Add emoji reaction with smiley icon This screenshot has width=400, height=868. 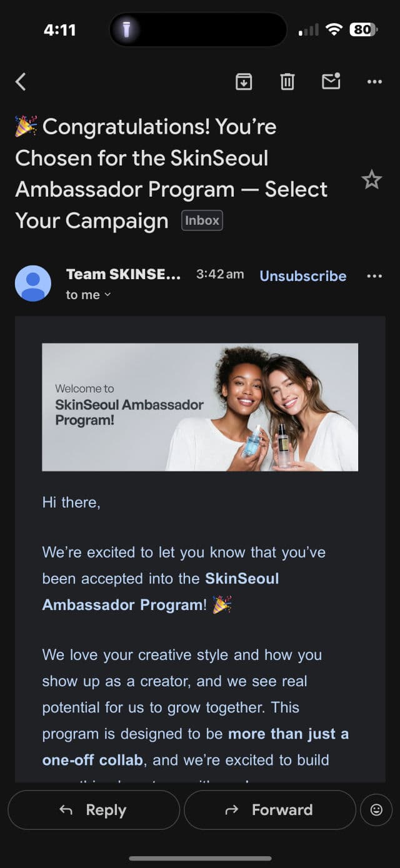[376, 810]
